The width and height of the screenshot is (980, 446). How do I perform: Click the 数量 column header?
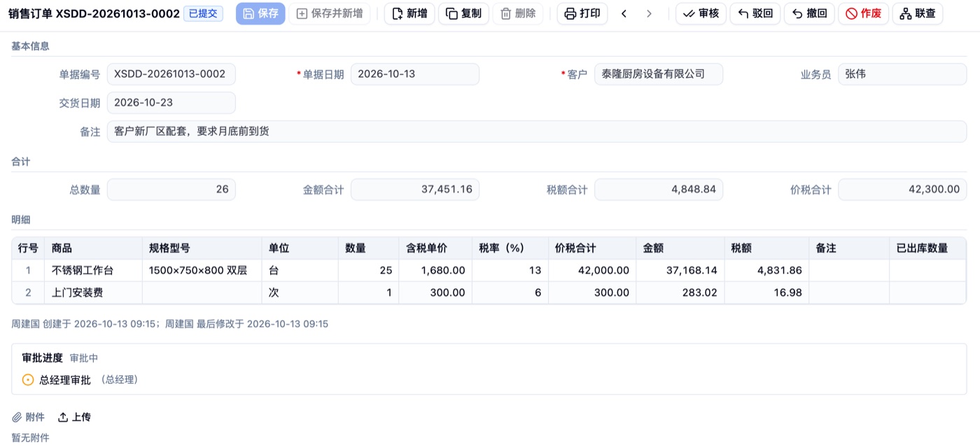(369, 248)
